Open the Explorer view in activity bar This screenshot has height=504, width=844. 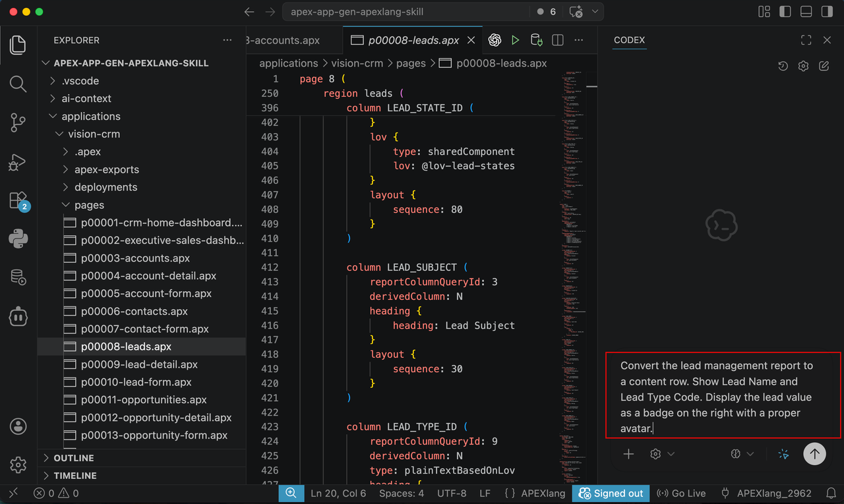coord(18,45)
